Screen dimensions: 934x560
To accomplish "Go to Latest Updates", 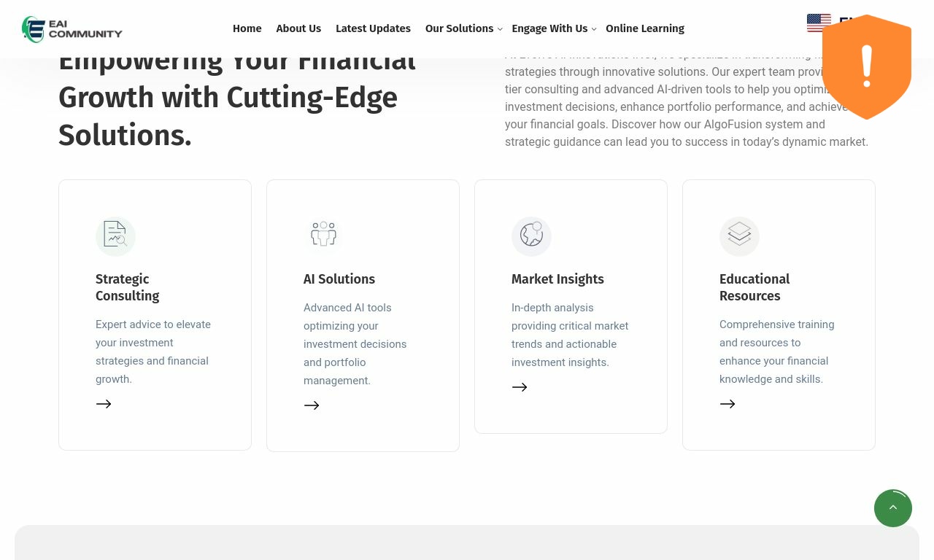I will (373, 29).
